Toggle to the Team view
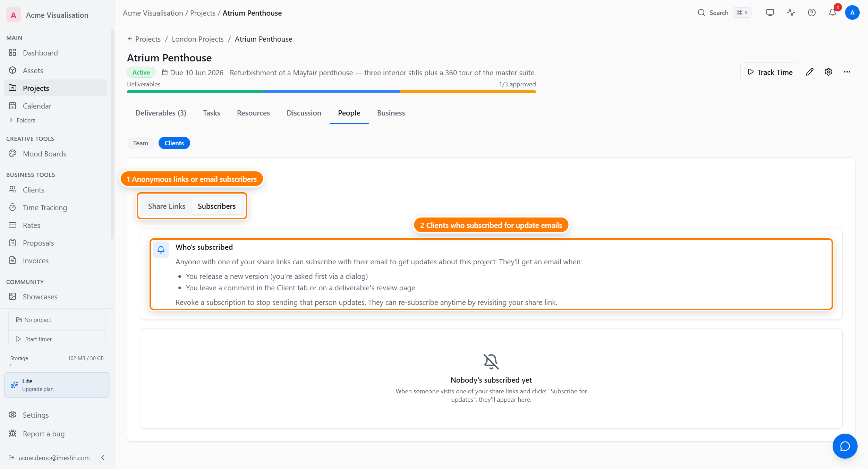868x469 pixels. 141,143
